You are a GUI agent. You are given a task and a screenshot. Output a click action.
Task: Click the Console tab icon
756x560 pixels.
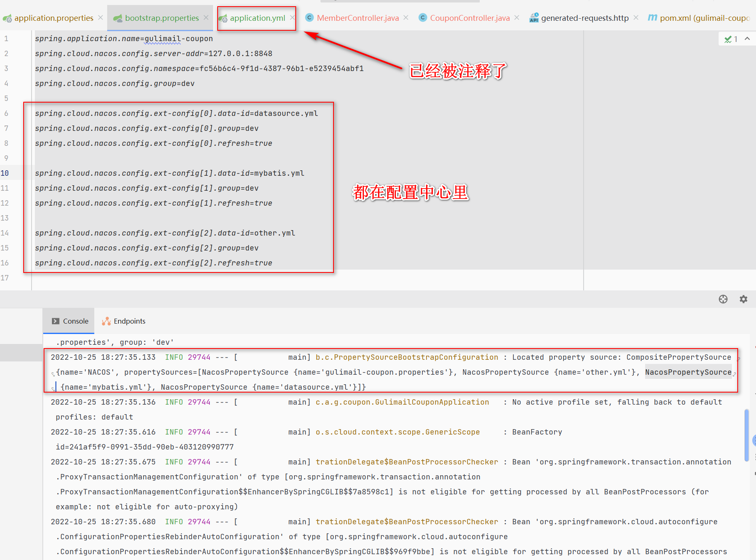point(56,321)
